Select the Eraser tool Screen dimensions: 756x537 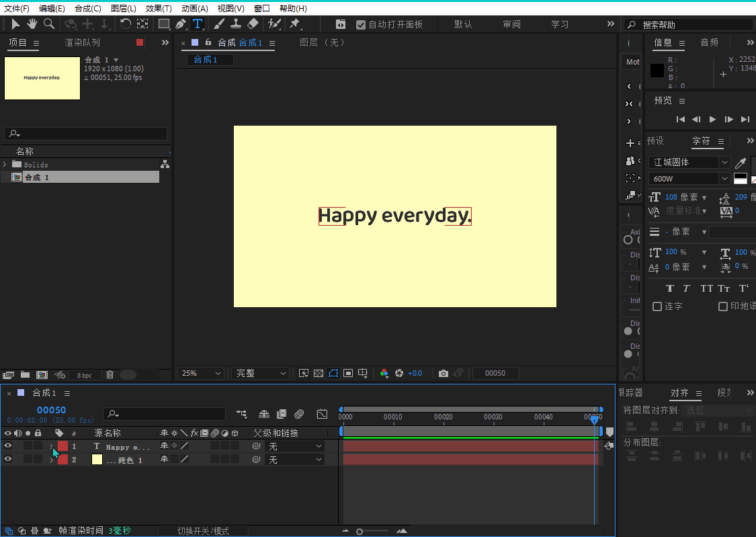pos(253,24)
